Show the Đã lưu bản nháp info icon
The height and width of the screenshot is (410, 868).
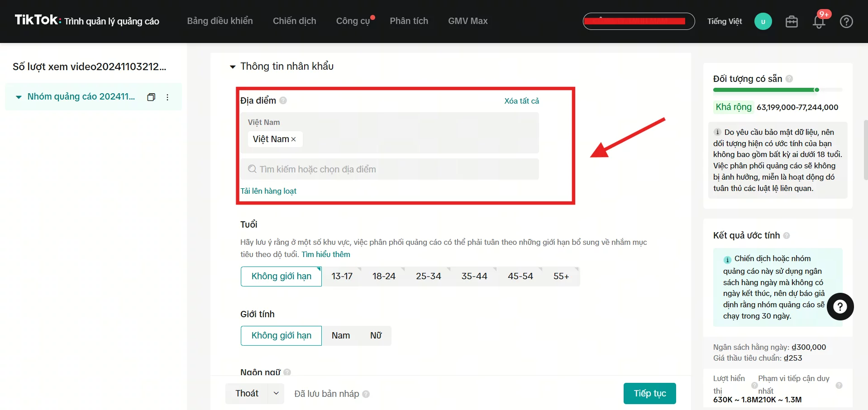(366, 394)
